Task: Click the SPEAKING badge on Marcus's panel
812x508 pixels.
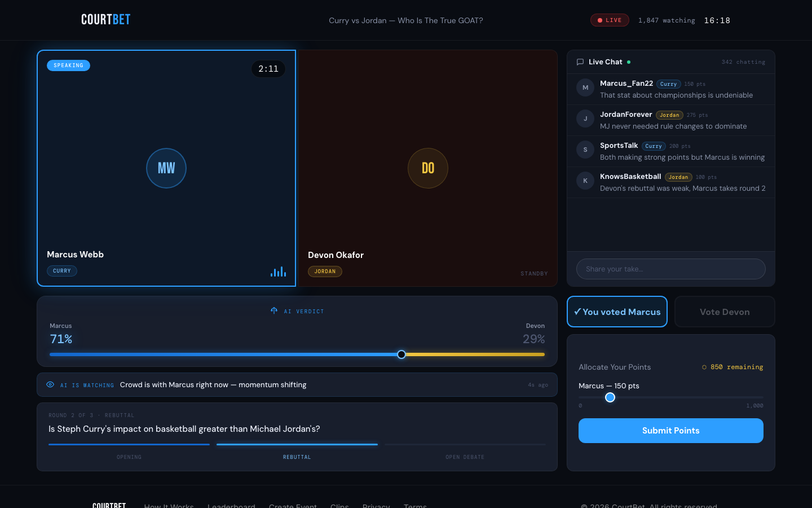Action: pos(68,65)
